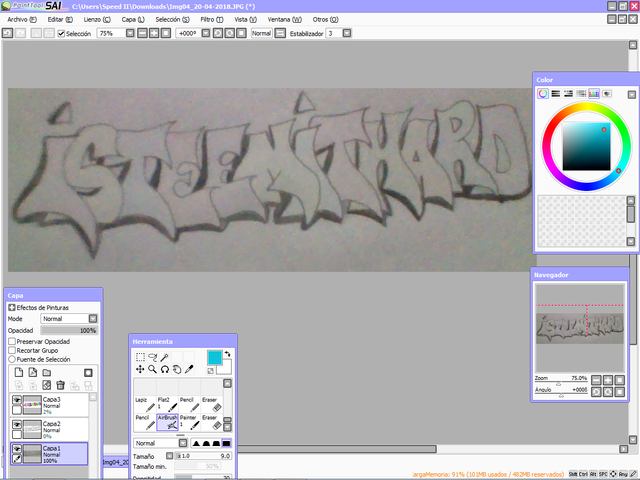Select the rectangular selection tool
640x480 pixels.
140,358
